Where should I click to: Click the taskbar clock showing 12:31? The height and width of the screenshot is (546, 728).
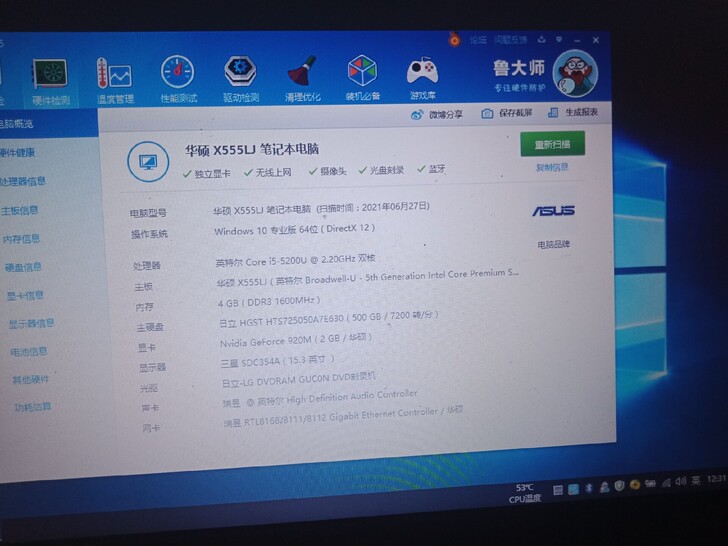[716, 479]
